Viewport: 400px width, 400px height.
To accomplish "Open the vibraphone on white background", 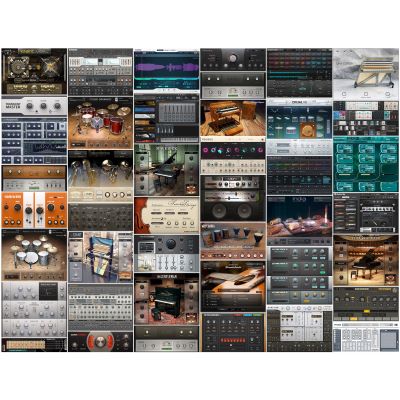I will (366, 74).
